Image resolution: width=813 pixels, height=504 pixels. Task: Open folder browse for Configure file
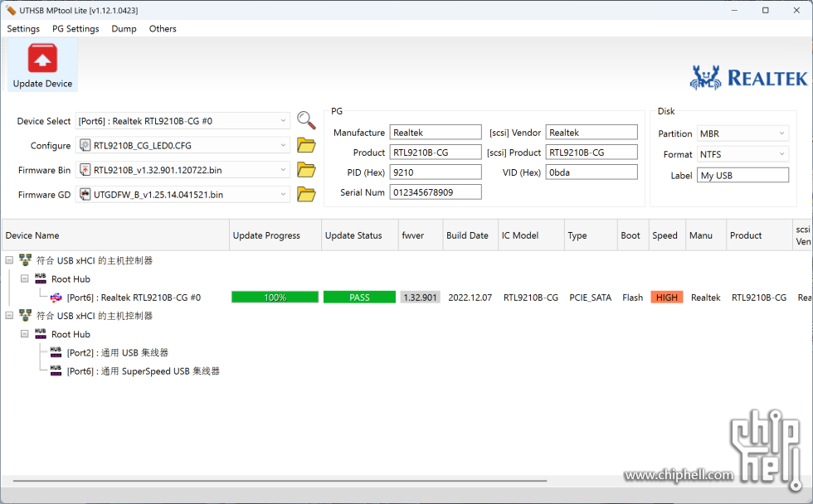pyautogui.click(x=306, y=146)
